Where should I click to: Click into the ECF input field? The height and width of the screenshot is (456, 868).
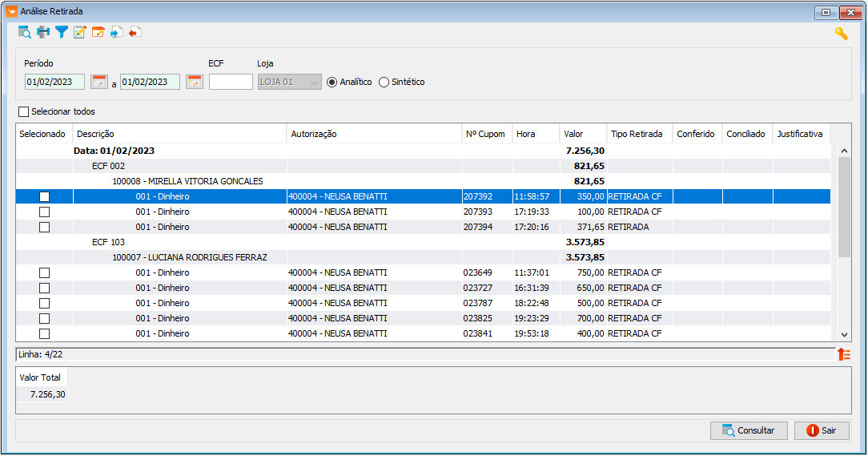231,82
